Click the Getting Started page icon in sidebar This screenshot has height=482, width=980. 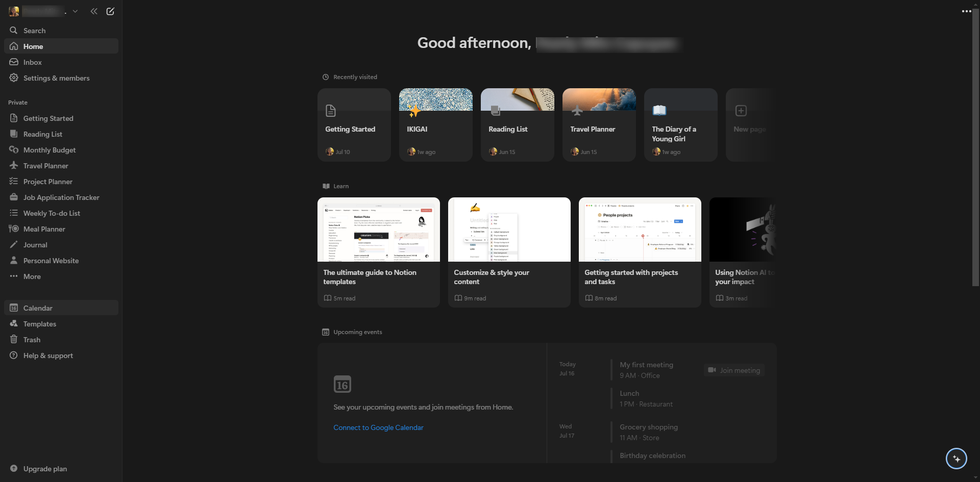tap(14, 118)
